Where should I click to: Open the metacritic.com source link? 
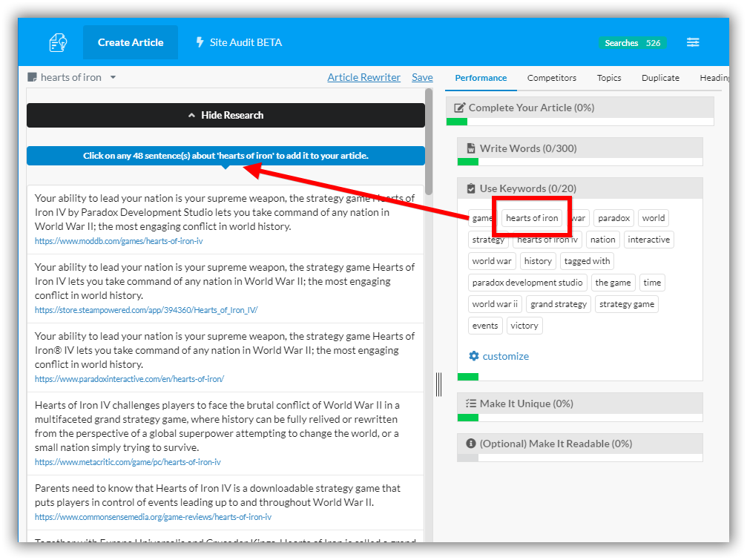click(x=128, y=462)
